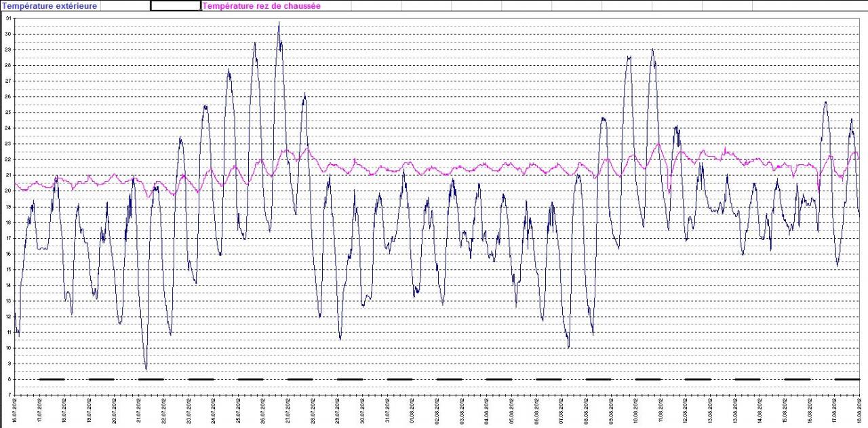This screenshot has height=428, width=868.
Task: Click the 30 label on the temperature axis
Action: pos(8,34)
